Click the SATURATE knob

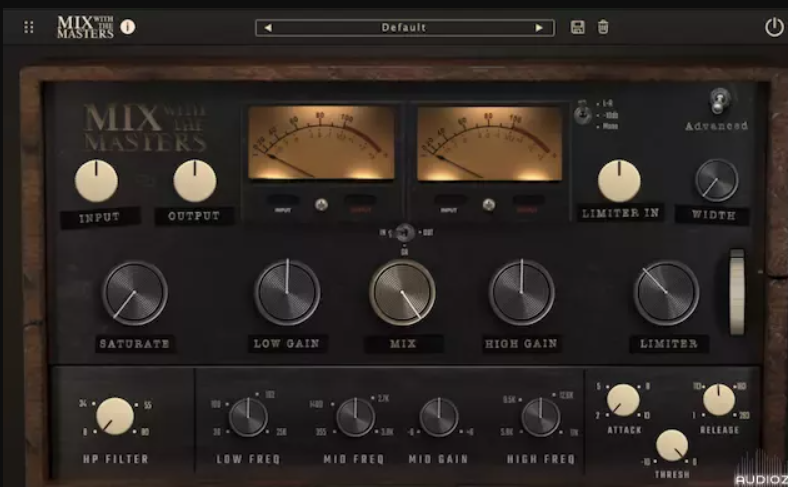[135, 293]
